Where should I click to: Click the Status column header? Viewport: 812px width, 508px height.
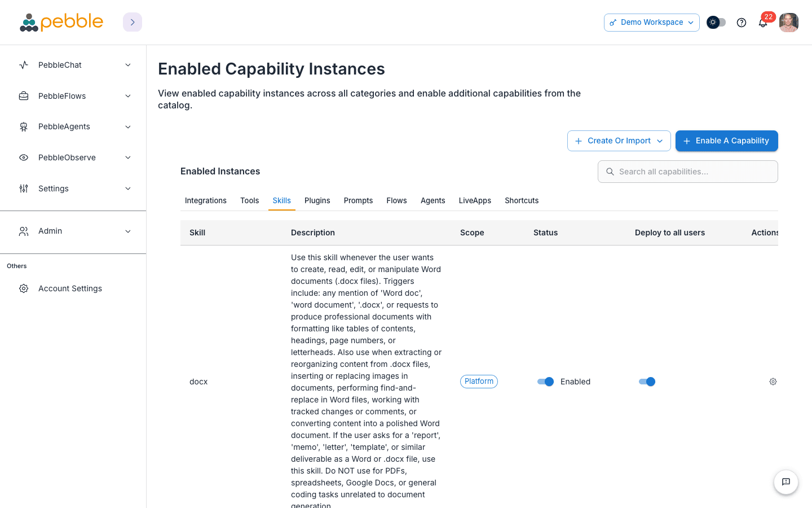tap(545, 233)
